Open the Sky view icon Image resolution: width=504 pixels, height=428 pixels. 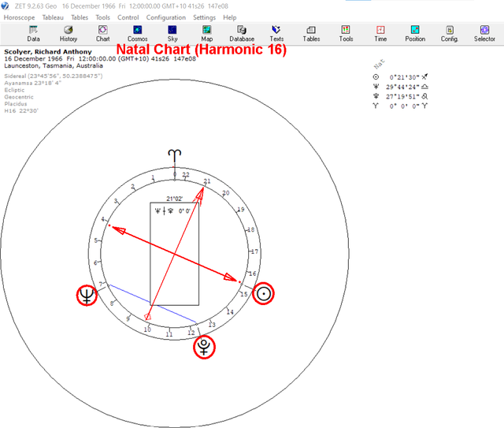172,34
